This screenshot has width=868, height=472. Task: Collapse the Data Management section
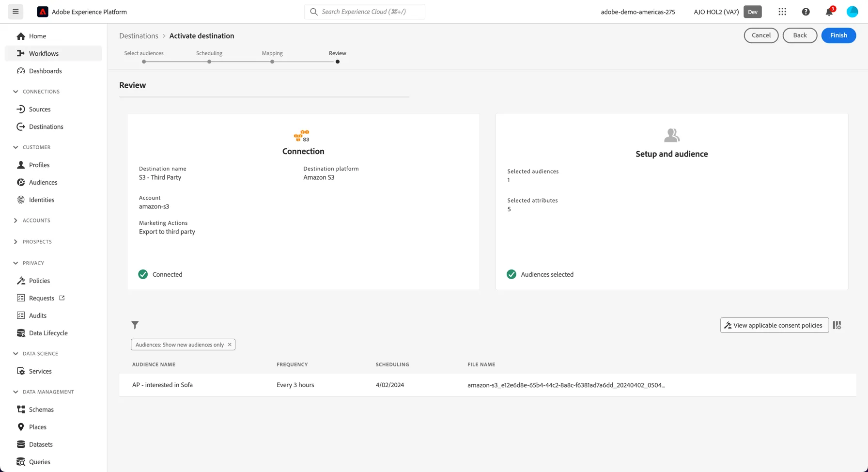(15, 392)
